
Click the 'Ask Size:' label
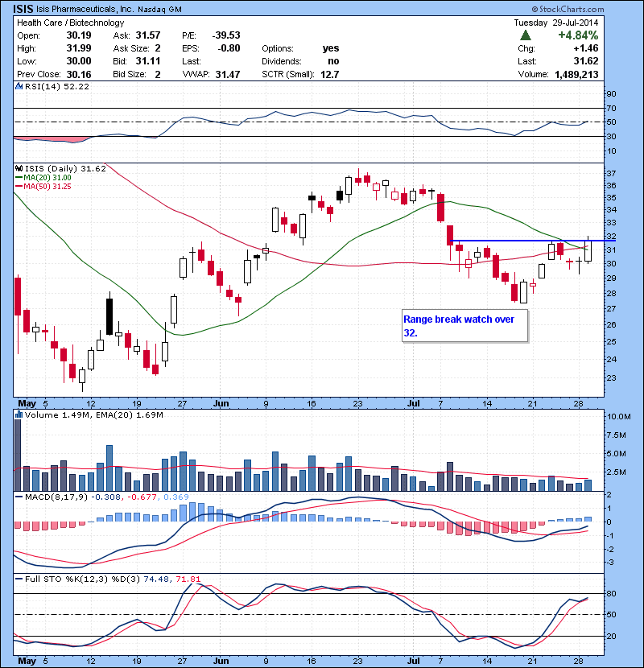[131, 48]
